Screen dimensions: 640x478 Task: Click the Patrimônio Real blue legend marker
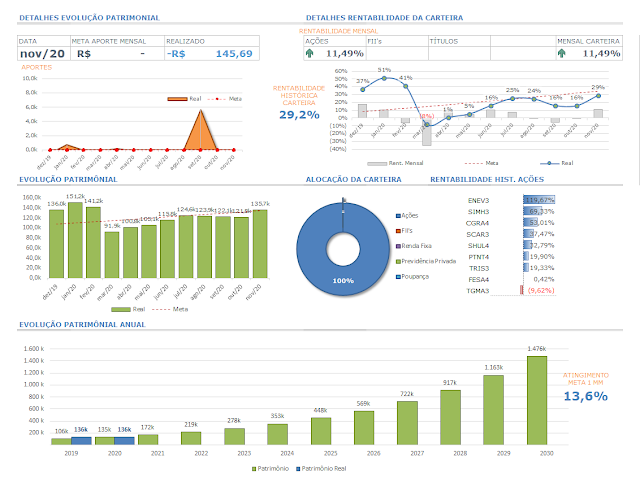tap(298, 469)
